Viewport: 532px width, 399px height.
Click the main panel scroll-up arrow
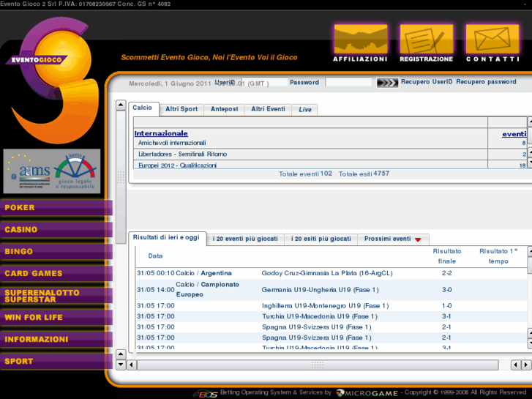(x=121, y=105)
